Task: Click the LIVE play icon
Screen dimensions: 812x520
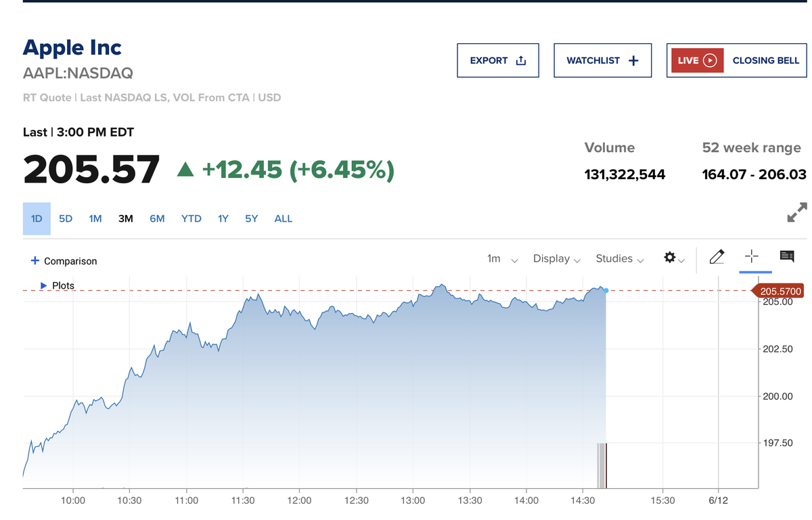Action: pyautogui.click(x=710, y=60)
